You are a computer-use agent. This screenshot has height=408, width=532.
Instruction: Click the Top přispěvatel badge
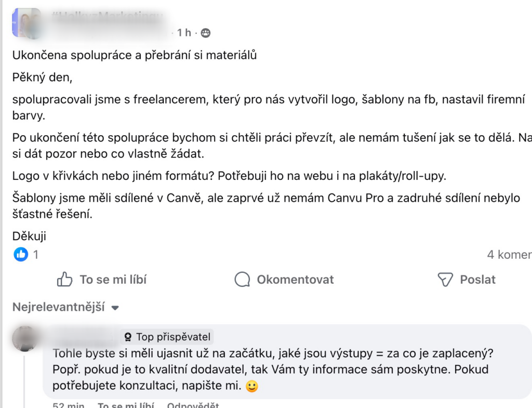coord(167,337)
